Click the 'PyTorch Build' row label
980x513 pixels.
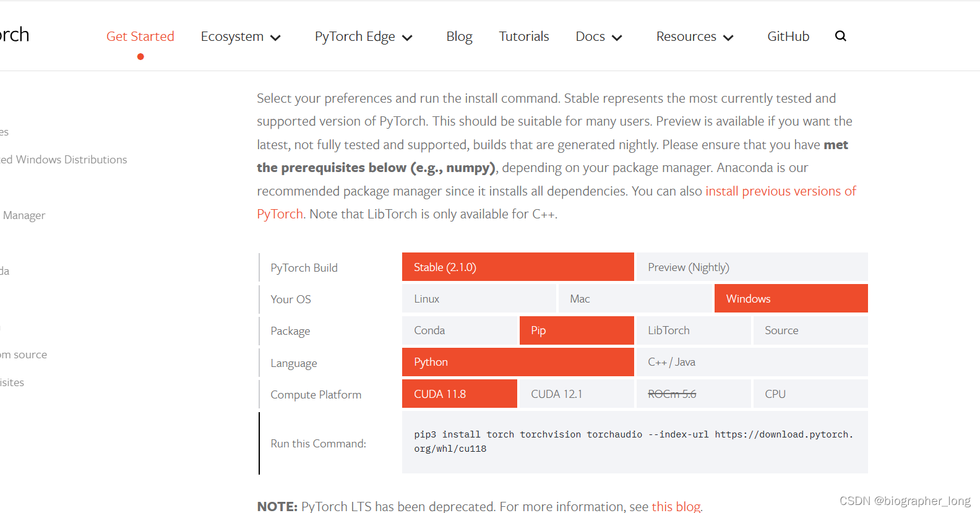pos(304,268)
